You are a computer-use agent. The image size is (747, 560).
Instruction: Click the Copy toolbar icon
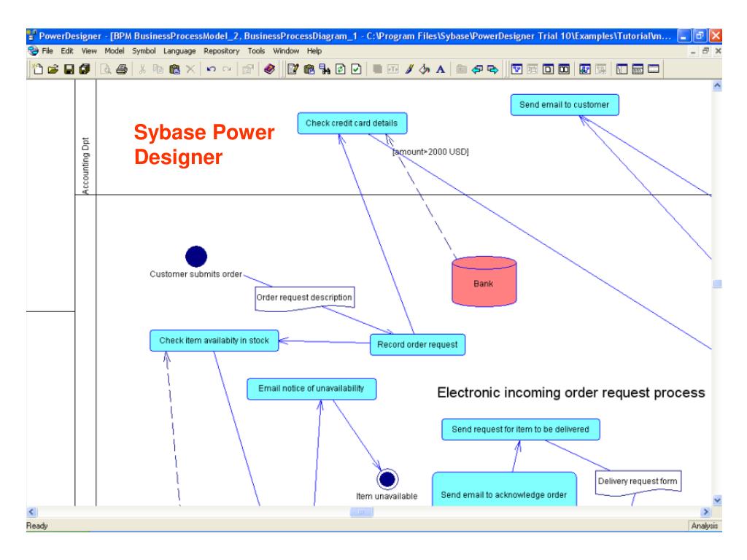[x=158, y=69]
